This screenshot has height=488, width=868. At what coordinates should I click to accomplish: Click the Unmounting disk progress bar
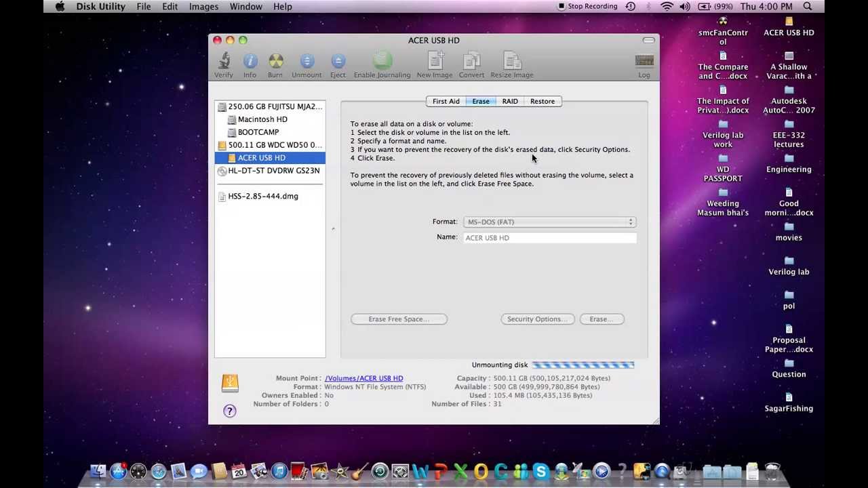583,365
